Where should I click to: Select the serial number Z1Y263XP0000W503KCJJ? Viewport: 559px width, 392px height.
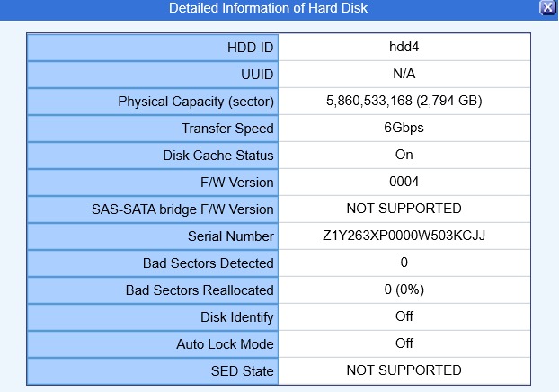[x=404, y=236]
